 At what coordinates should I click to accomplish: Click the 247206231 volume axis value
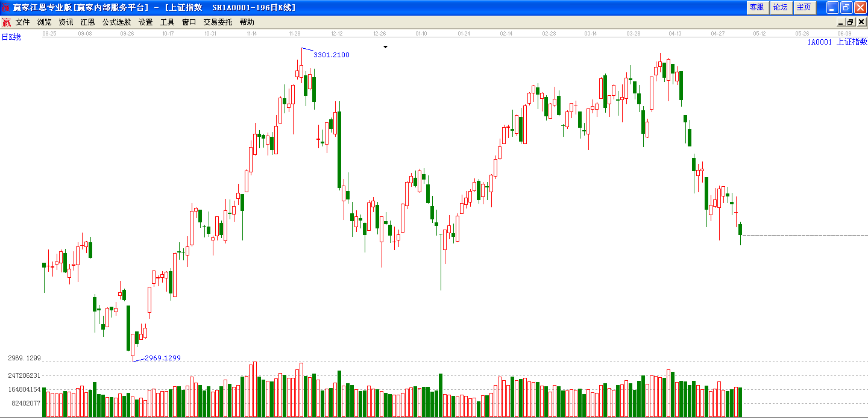coord(24,375)
